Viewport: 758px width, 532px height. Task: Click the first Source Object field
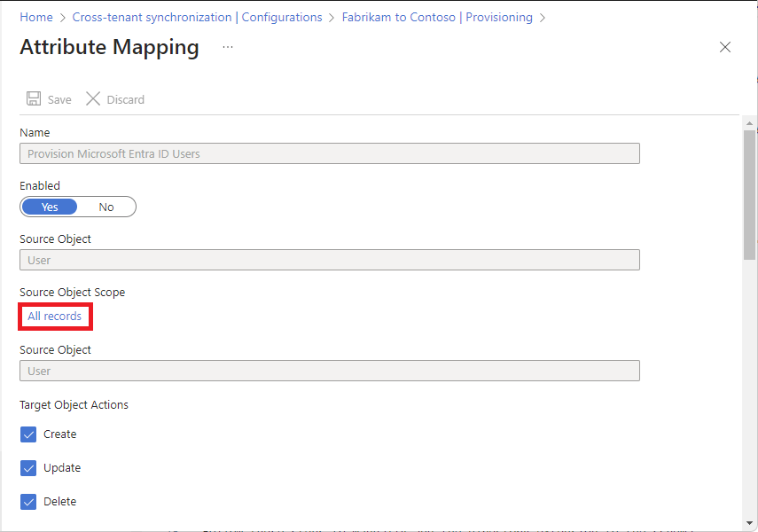329,260
